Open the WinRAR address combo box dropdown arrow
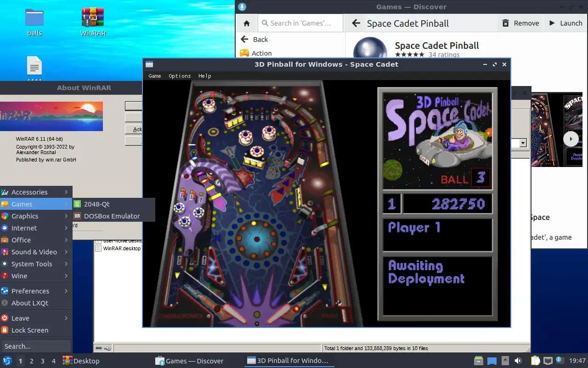This screenshot has height=368, width=588. click(523, 143)
